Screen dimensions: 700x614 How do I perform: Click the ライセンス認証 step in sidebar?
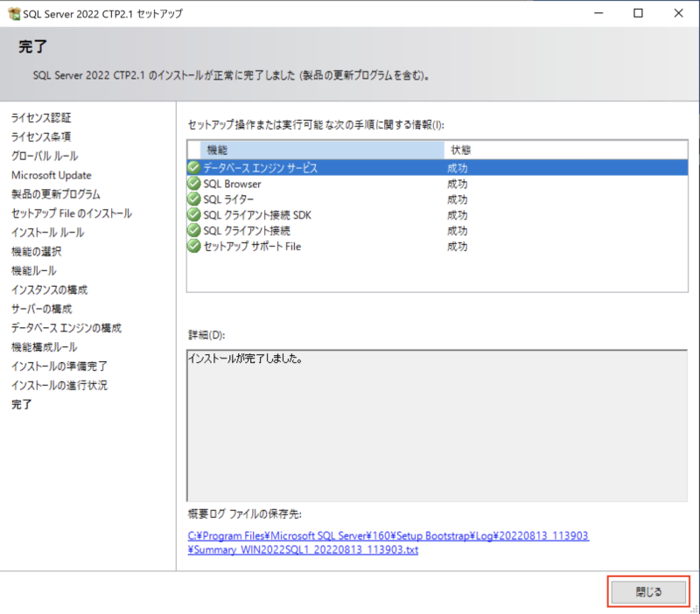pos(41,118)
